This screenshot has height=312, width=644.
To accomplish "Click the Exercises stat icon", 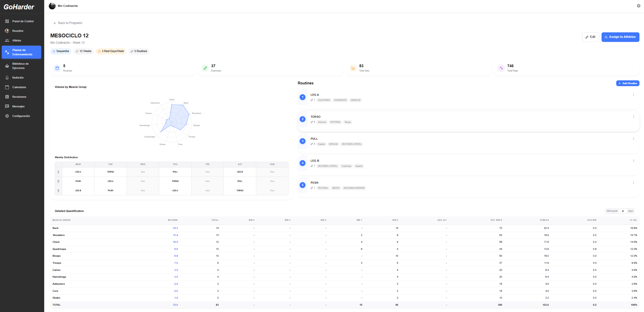I will [205, 68].
